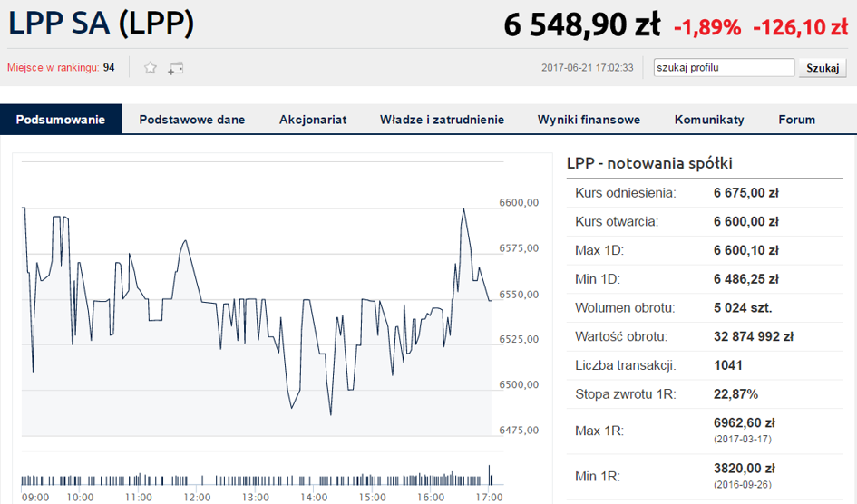Click the timestamp 2017-06-21 17:02:33
This screenshot has height=504, width=857.
coord(588,68)
